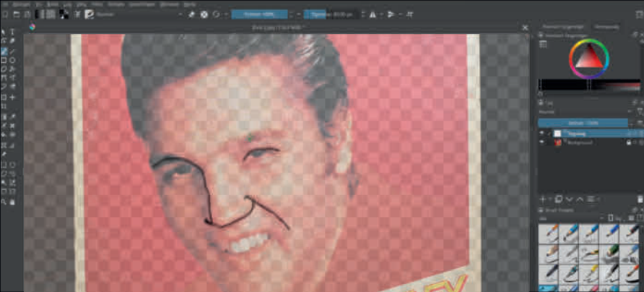Image resolution: width=644 pixels, height=292 pixels.
Task: Toggle wrap-around mode icon
Action: [409, 14]
